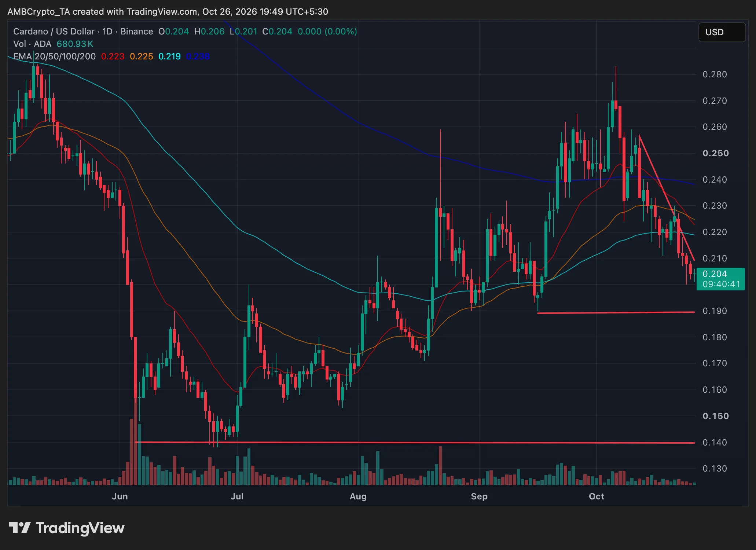Screen dimensions: 756x550
Task: Click the EMA value 0.223 in red
Action: coord(113,56)
